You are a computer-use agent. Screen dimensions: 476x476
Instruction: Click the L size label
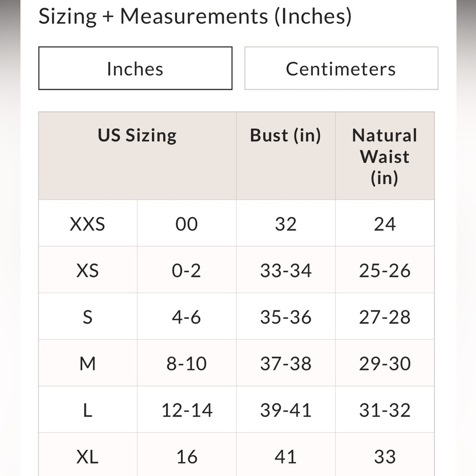[88, 410]
